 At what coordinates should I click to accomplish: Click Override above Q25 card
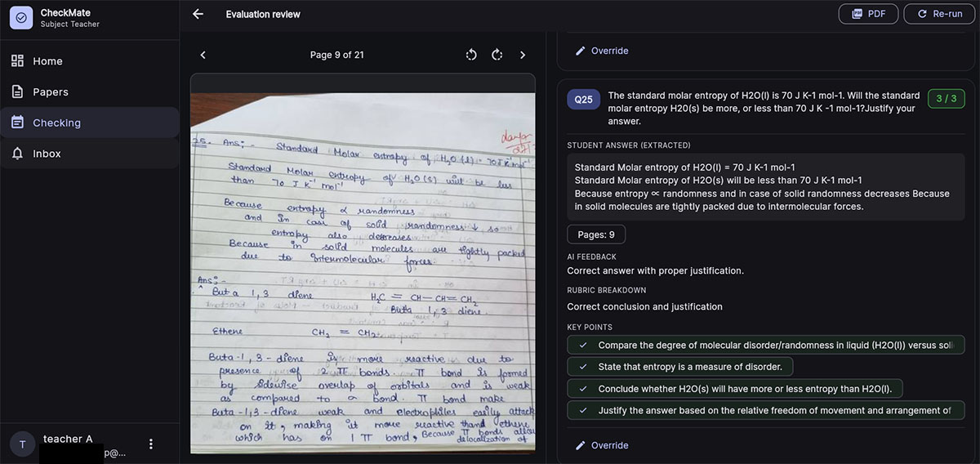(602, 51)
